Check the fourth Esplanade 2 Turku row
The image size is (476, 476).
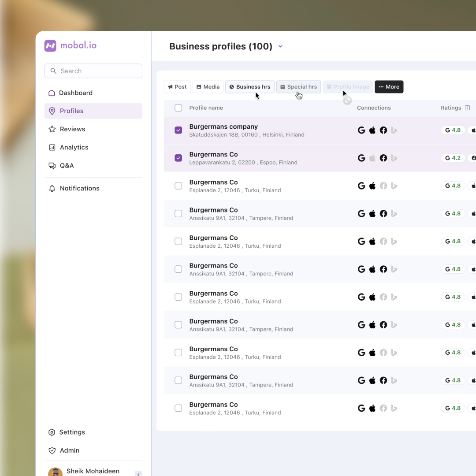point(178,353)
